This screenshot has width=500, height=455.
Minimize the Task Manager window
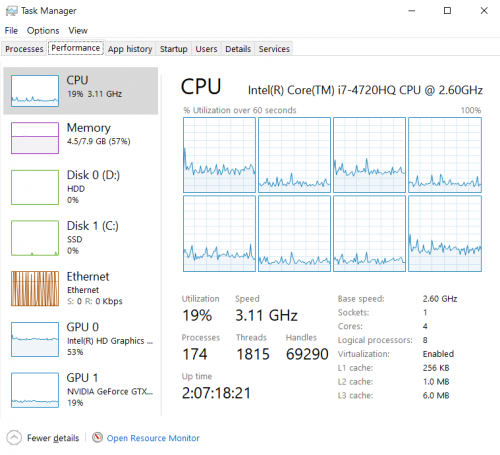412,11
